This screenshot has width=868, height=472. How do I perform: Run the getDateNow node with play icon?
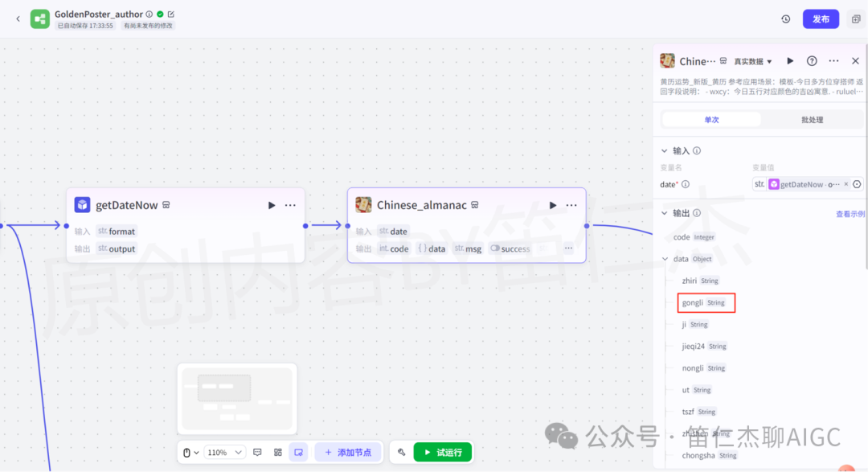tap(272, 205)
